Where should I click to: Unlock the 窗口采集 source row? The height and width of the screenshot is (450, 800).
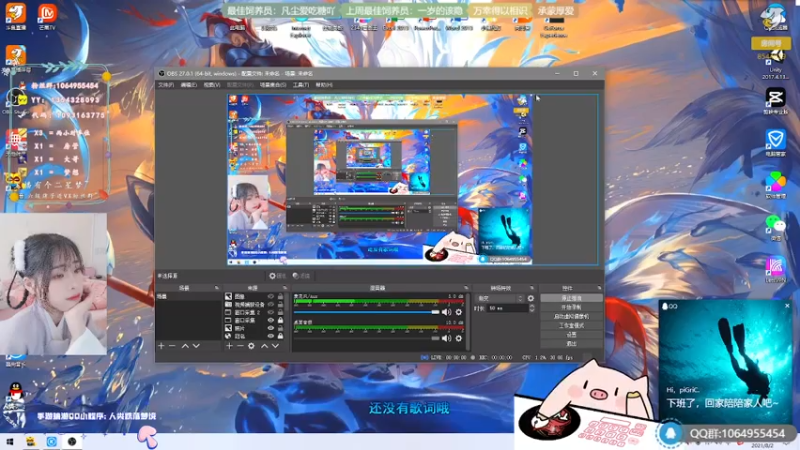point(280,320)
